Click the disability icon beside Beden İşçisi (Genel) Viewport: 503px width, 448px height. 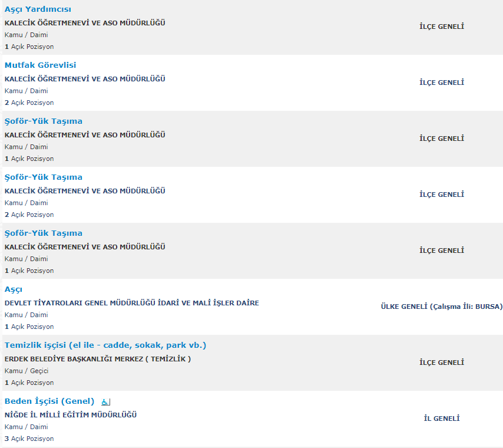point(105,402)
